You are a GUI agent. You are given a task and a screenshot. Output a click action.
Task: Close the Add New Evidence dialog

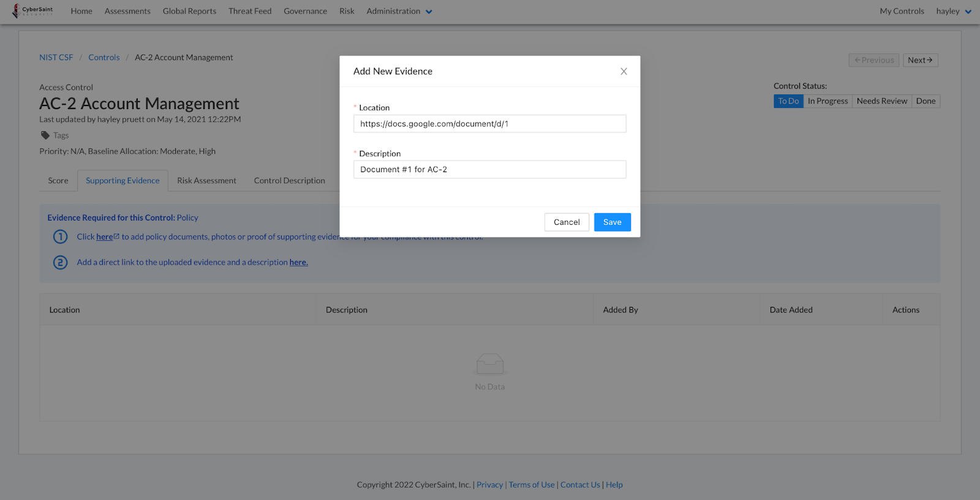[x=624, y=72]
